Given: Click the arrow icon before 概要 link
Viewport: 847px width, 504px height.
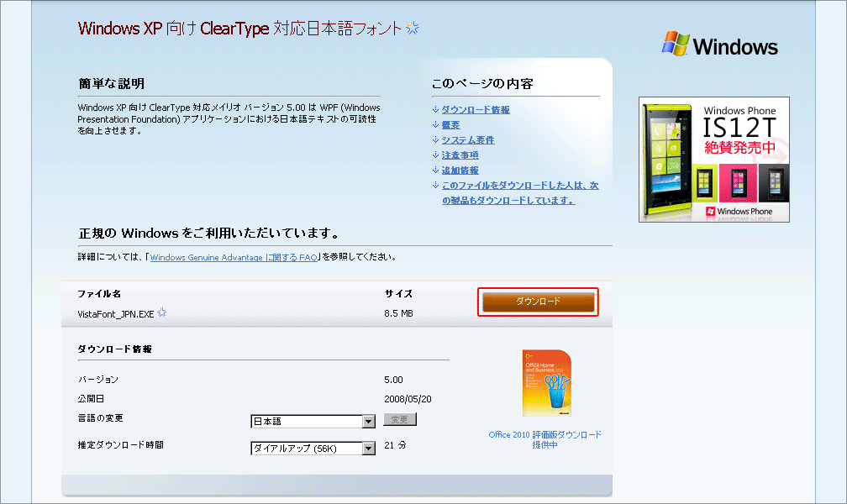Looking at the screenshot, I should 435,125.
